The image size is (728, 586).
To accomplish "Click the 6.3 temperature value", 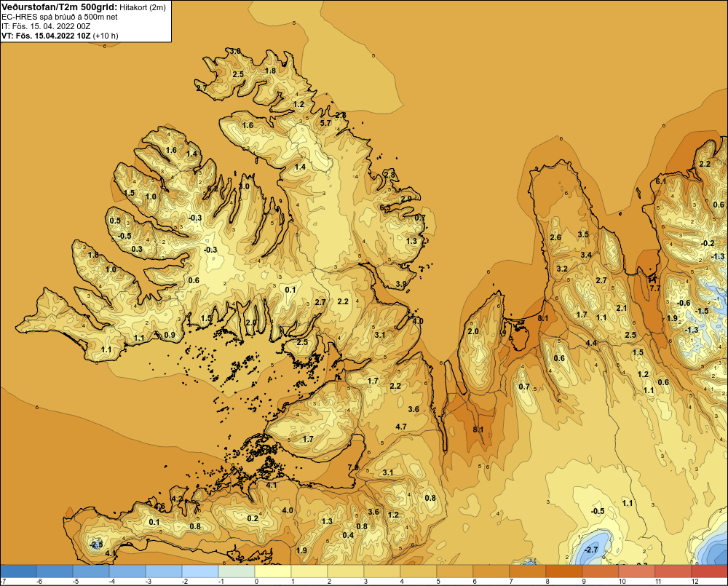I will coord(385,207).
